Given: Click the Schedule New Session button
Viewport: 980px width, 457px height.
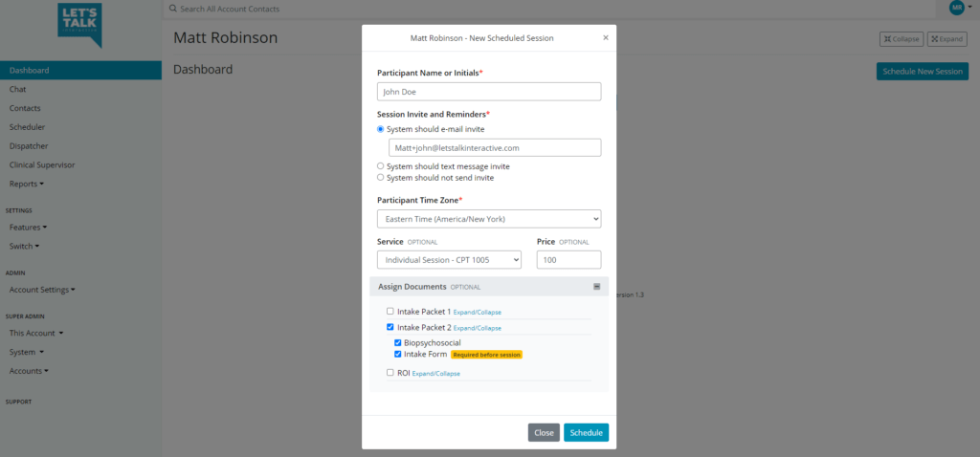Looking at the screenshot, I should coord(923,71).
